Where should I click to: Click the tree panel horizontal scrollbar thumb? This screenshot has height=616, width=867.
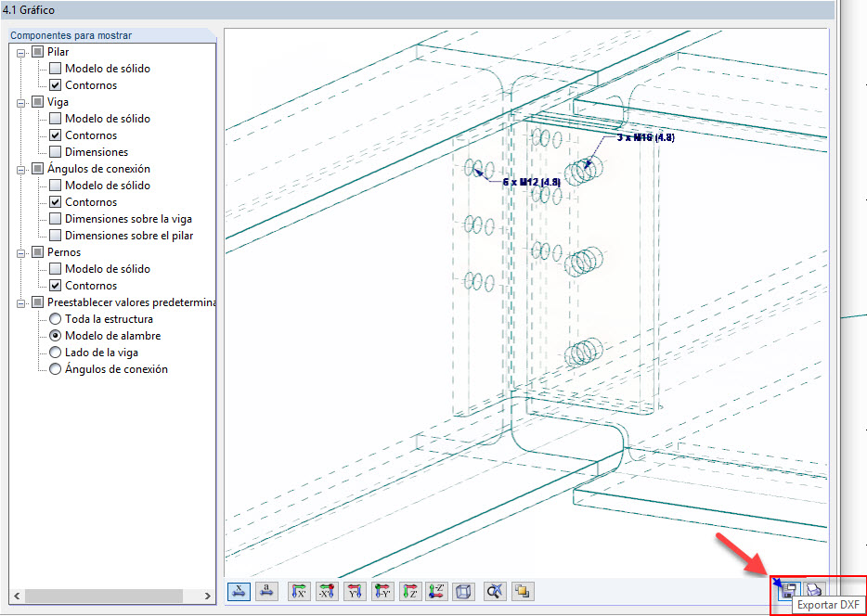click(x=103, y=596)
